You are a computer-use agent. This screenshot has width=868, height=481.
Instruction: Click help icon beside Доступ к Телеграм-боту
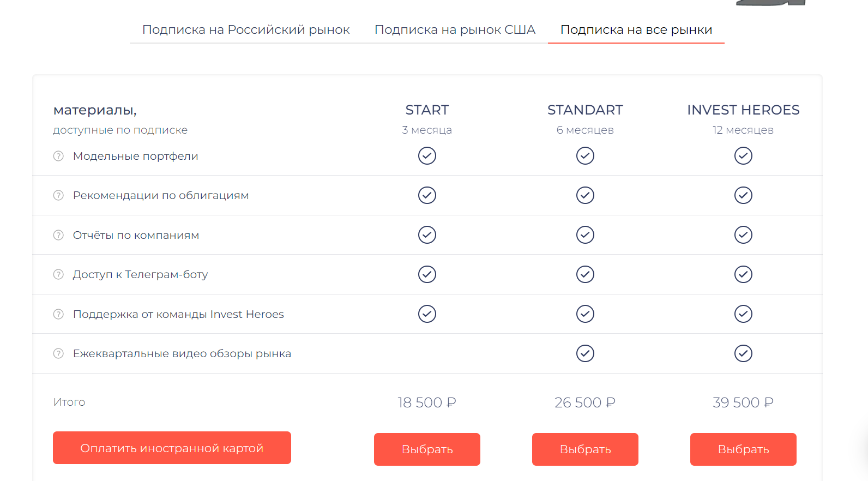click(x=58, y=274)
